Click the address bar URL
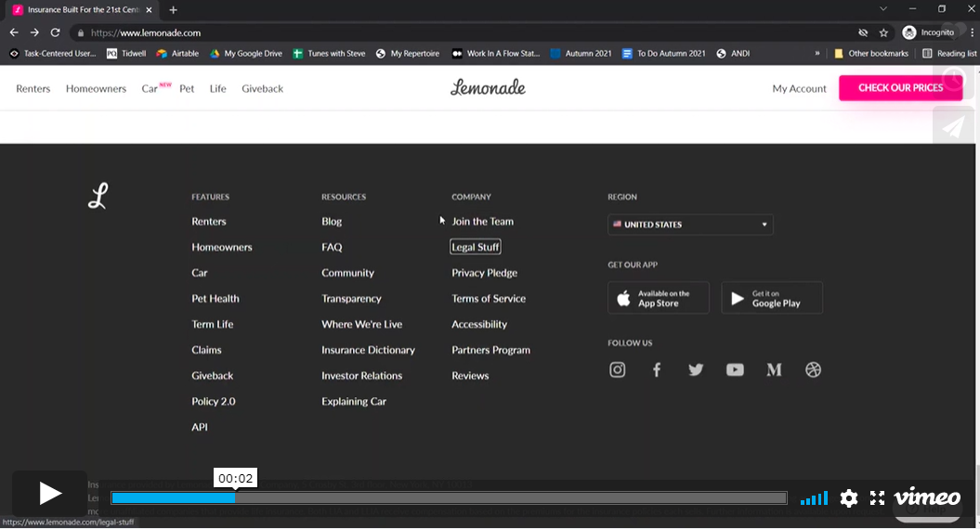Screen dimensions: 980x529 pos(146,33)
